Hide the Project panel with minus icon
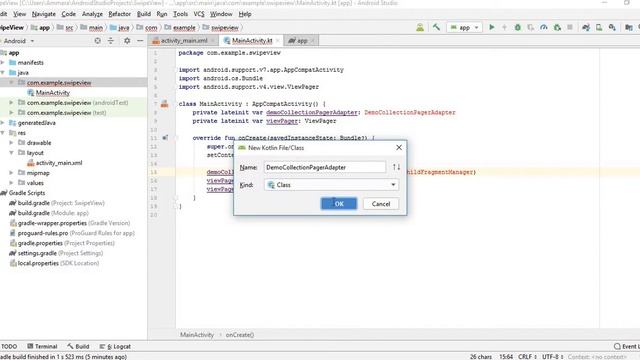Screen dimensions: 640x360 coord(140,41)
